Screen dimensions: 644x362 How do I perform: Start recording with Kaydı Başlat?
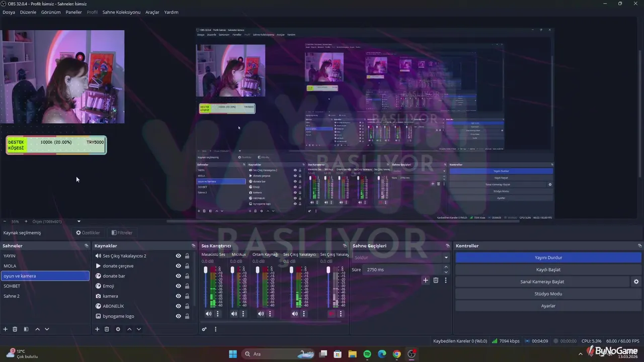548,269
